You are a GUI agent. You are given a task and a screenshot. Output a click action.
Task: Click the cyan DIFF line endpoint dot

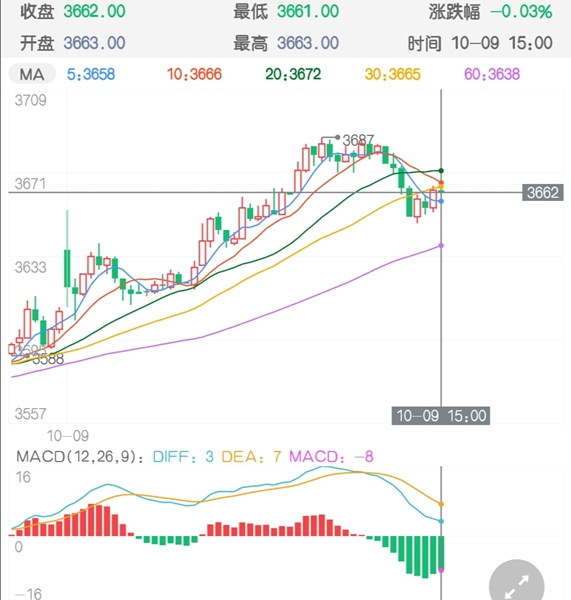[x=441, y=521]
